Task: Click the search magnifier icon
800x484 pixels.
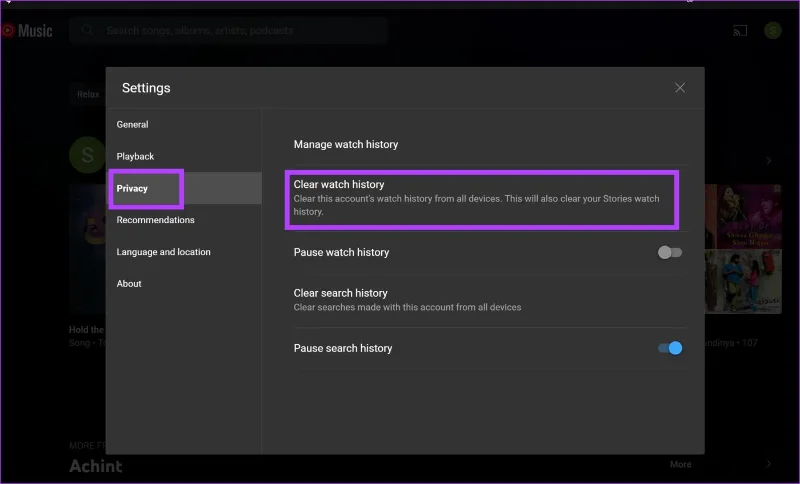Action: click(87, 30)
